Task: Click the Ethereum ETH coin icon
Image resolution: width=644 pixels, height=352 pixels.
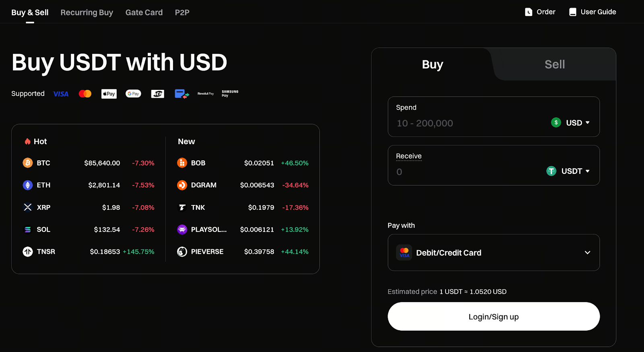Action: [27, 185]
